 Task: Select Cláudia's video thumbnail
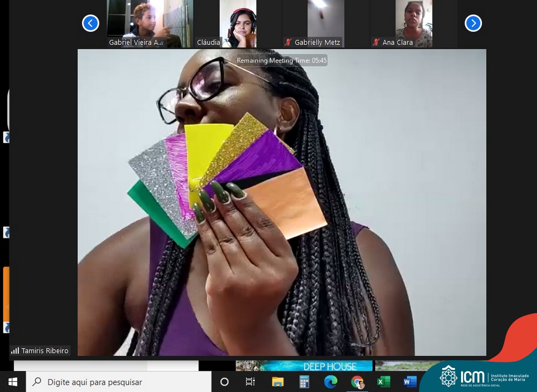coord(238,23)
